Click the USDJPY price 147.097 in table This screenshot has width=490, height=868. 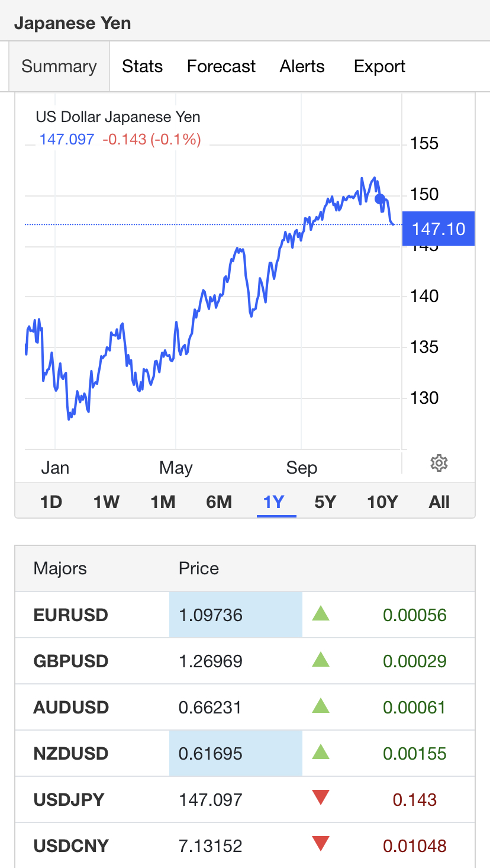click(211, 799)
